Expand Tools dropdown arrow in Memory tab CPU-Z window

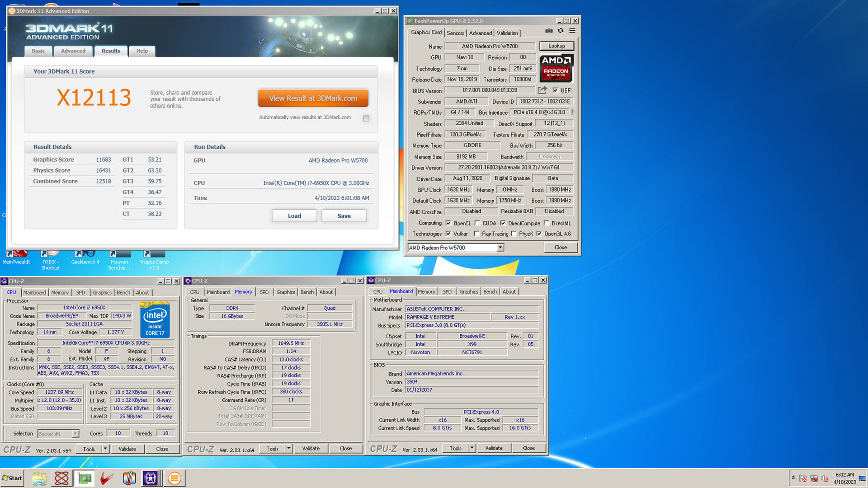click(x=289, y=448)
